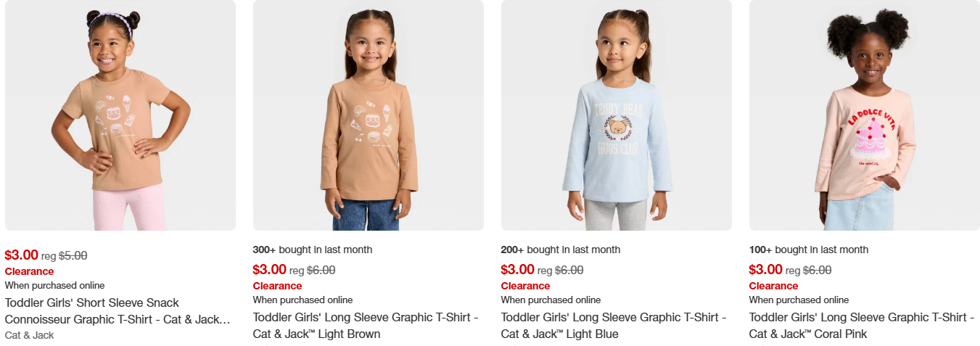Open the Snack Connoisseur short sleeve shirt image
The height and width of the screenshot is (346, 980).
(120, 115)
